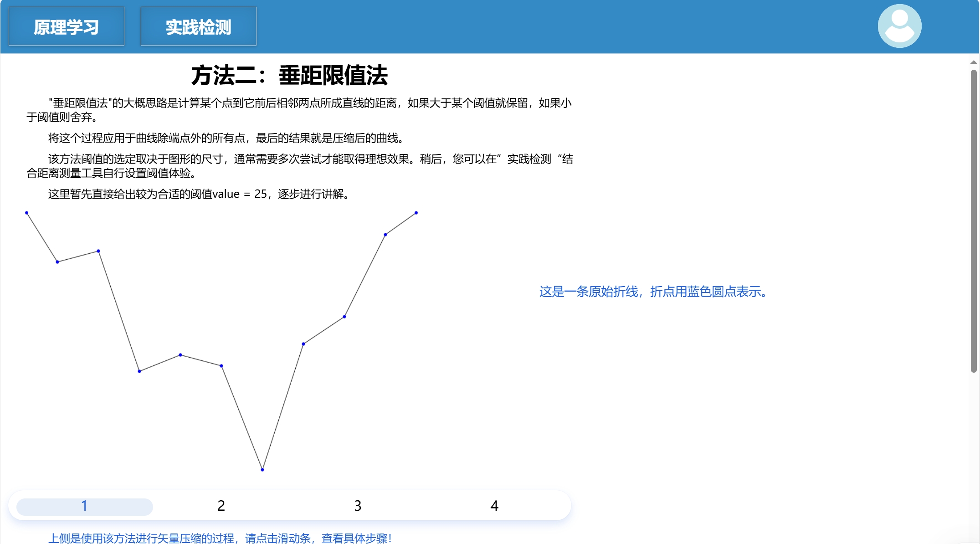Select step 2 on the step slider
The width and height of the screenshot is (980, 544).
221,506
